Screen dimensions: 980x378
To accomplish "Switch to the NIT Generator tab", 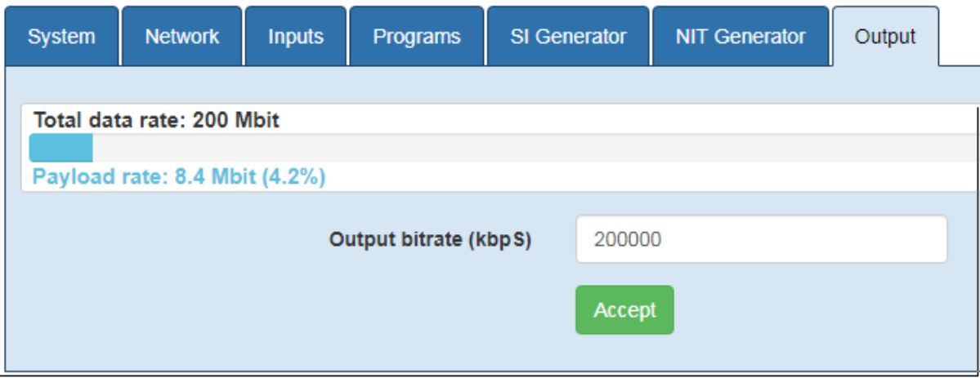I will (741, 36).
